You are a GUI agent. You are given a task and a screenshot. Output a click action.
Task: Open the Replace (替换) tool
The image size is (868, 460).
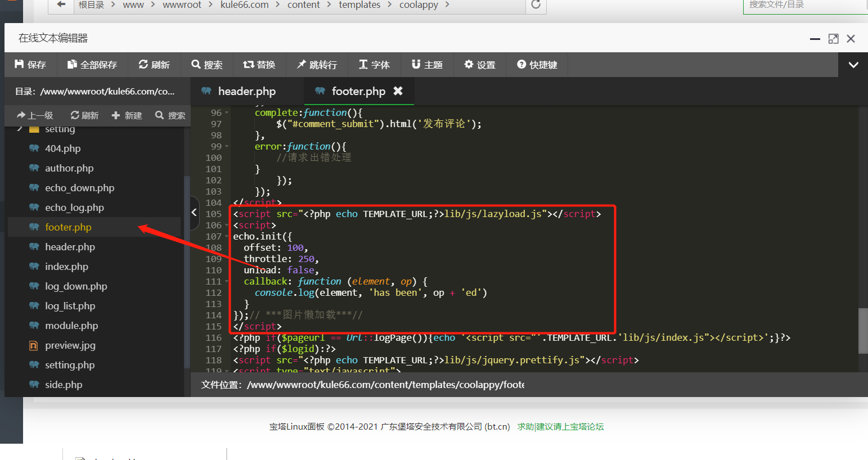(x=259, y=65)
